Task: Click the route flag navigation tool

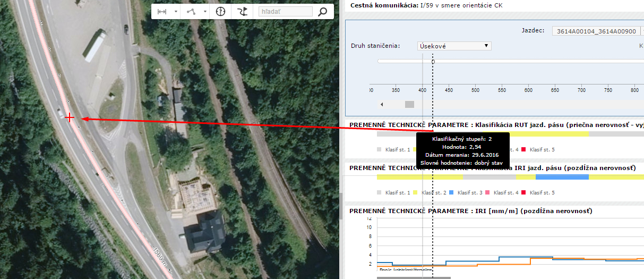Action: click(x=243, y=11)
